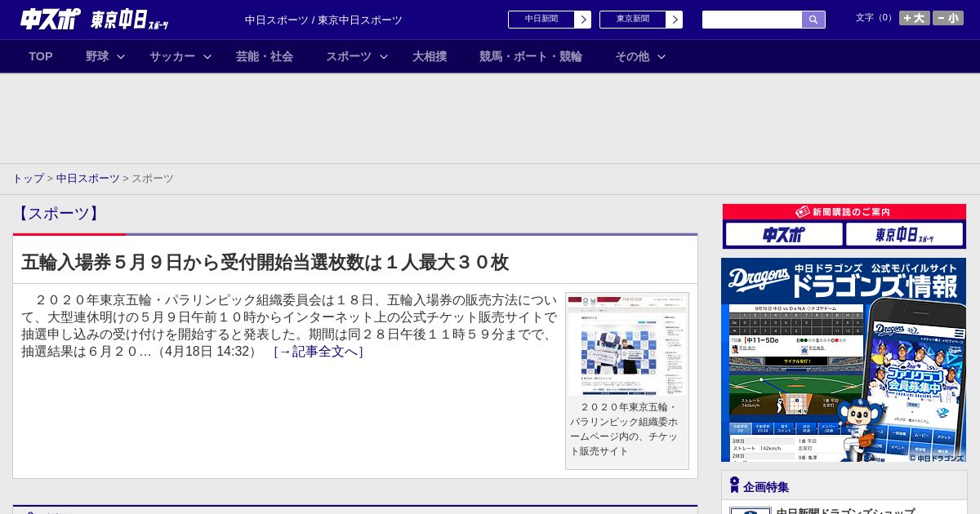Focus the site search input field
Viewport: 980px width, 514px height.
[x=752, y=20]
